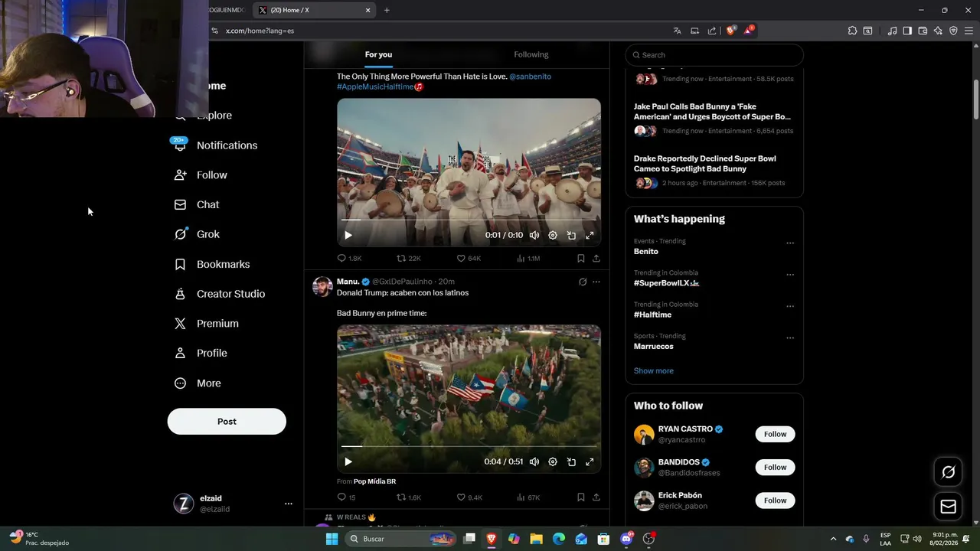Mute the first video's volume
The width and height of the screenshot is (980, 551).
coord(534,236)
